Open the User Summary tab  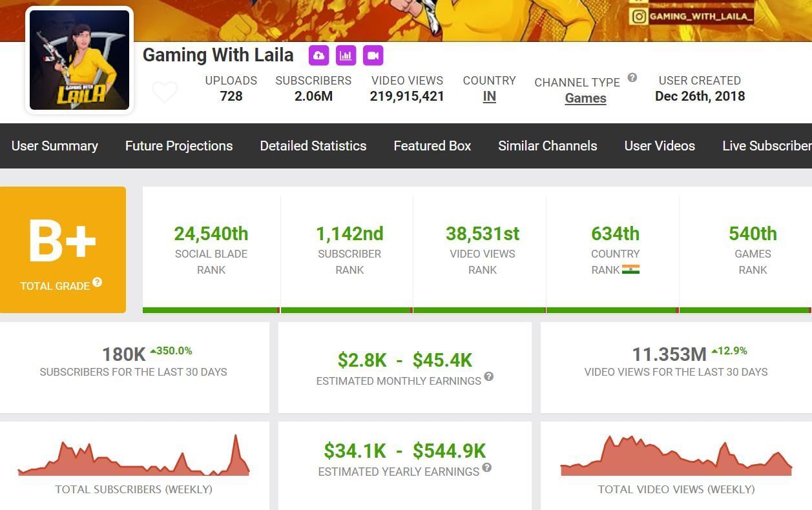tap(55, 146)
